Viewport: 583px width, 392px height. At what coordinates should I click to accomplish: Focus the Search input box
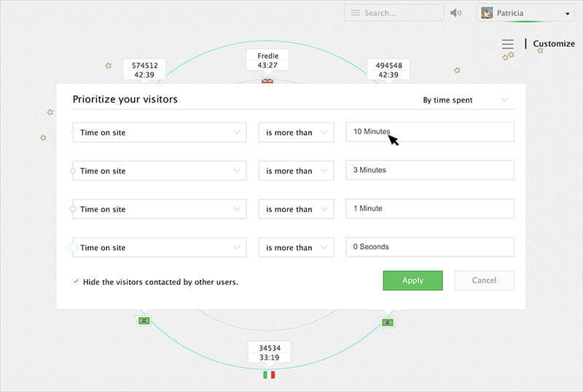pyautogui.click(x=394, y=13)
